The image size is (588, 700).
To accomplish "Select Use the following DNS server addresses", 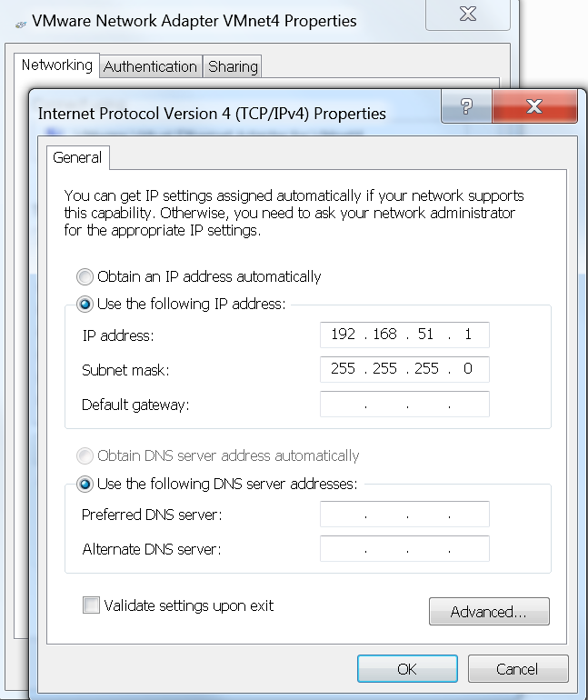I will click(x=85, y=484).
